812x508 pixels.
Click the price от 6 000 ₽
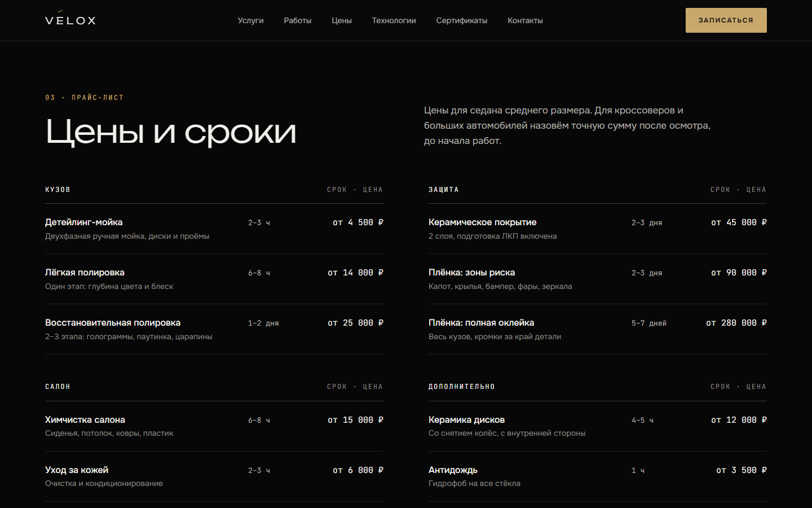(358, 470)
